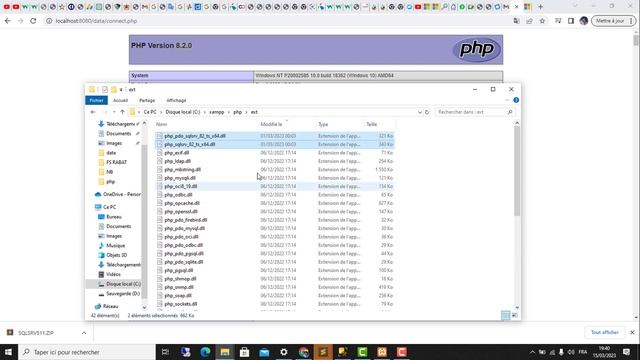Select the php_pdo_firebird.dll file
Image resolution: width=640 pixels, height=360 pixels.
275,220
